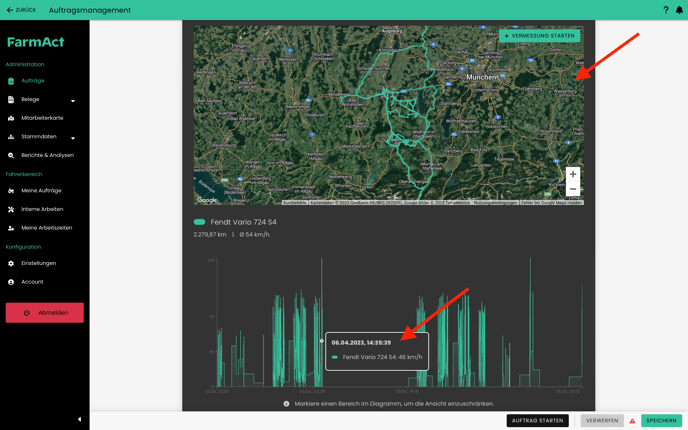Click the Ø 54 km/h average speed
Image resolution: width=688 pixels, height=430 pixels.
point(254,235)
